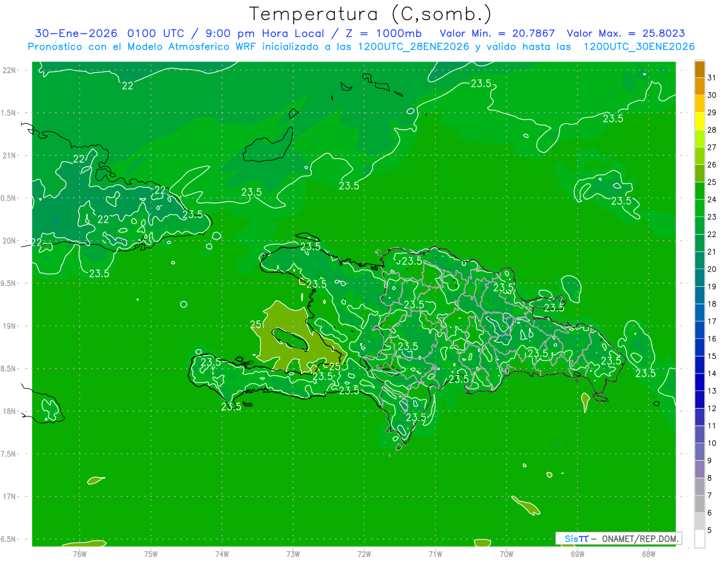Click the color legend value '27'
The height and width of the screenshot is (562, 728).
click(712, 147)
